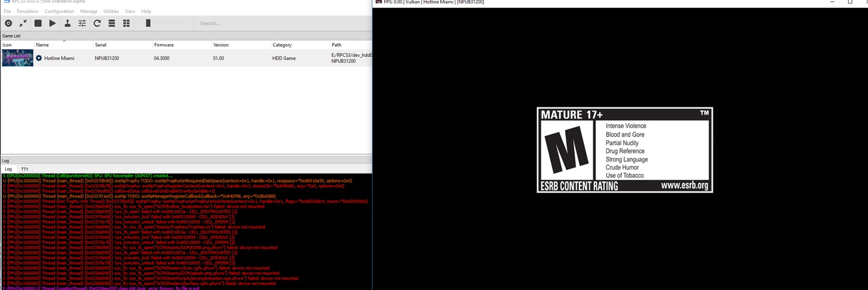Click the Open disc icon in RPCS3 toolbar

point(8,23)
